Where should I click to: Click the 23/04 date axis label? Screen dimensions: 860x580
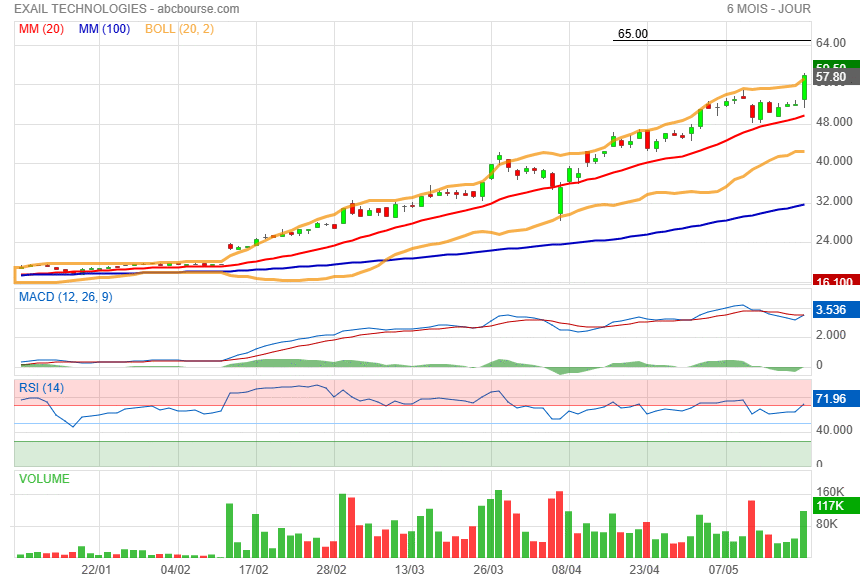click(644, 570)
